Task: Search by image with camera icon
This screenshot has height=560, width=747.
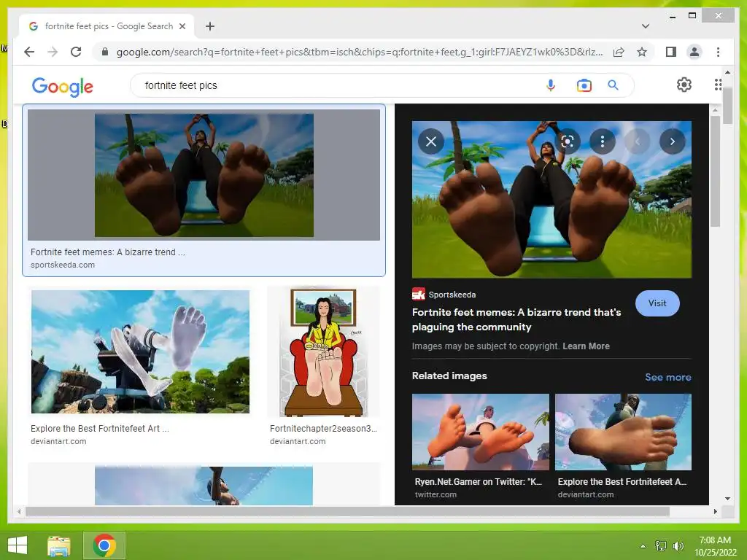Action: [x=584, y=86]
